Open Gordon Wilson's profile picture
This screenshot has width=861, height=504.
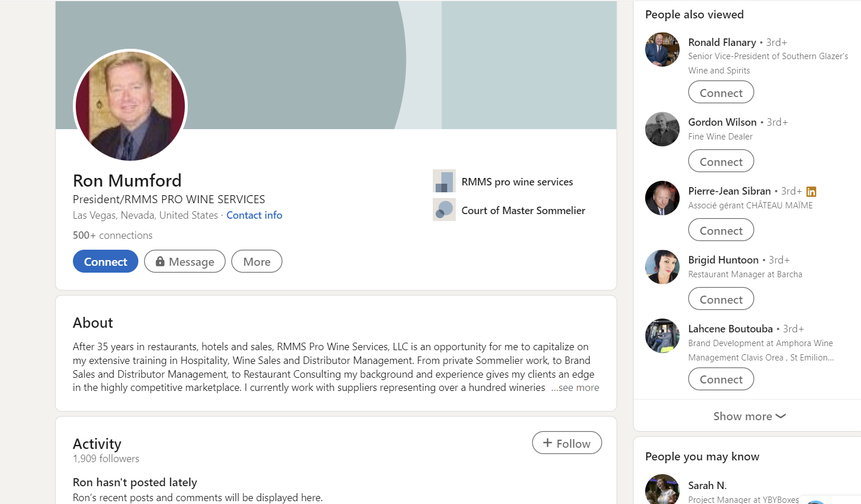click(x=662, y=129)
